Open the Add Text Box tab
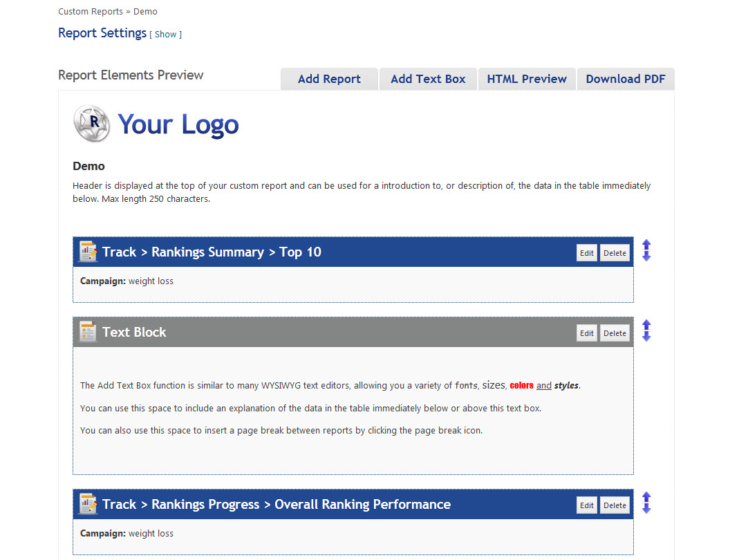The image size is (730, 560). 428,79
